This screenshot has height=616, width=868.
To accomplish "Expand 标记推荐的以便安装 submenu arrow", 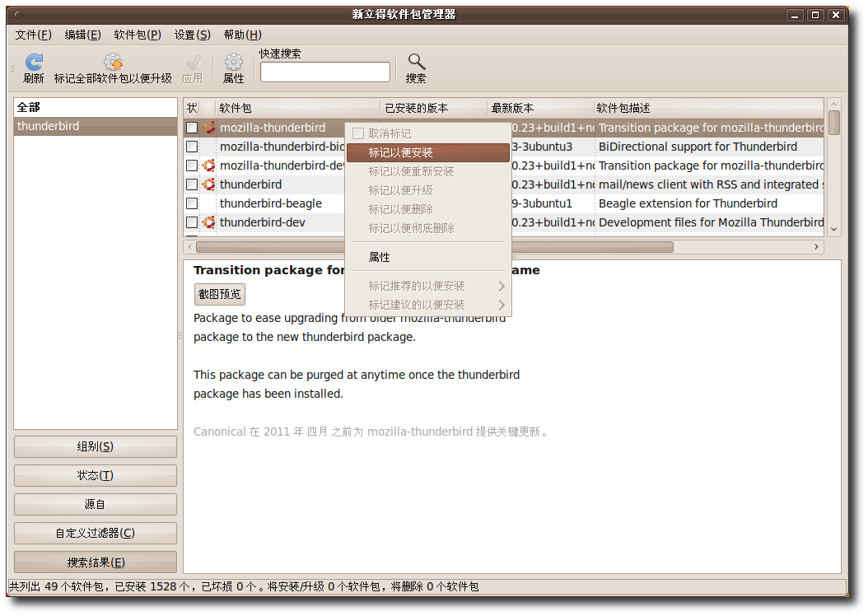I will (x=501, y=286).
